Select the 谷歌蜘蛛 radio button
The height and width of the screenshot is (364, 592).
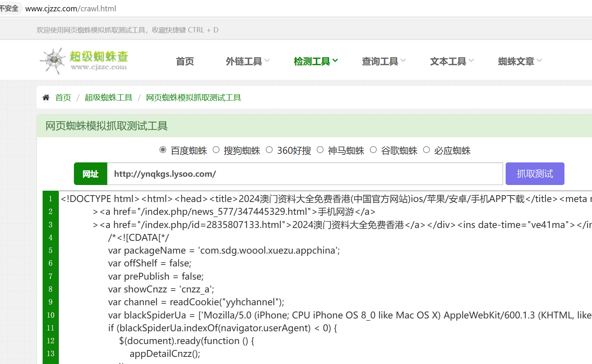coord(373,150)
